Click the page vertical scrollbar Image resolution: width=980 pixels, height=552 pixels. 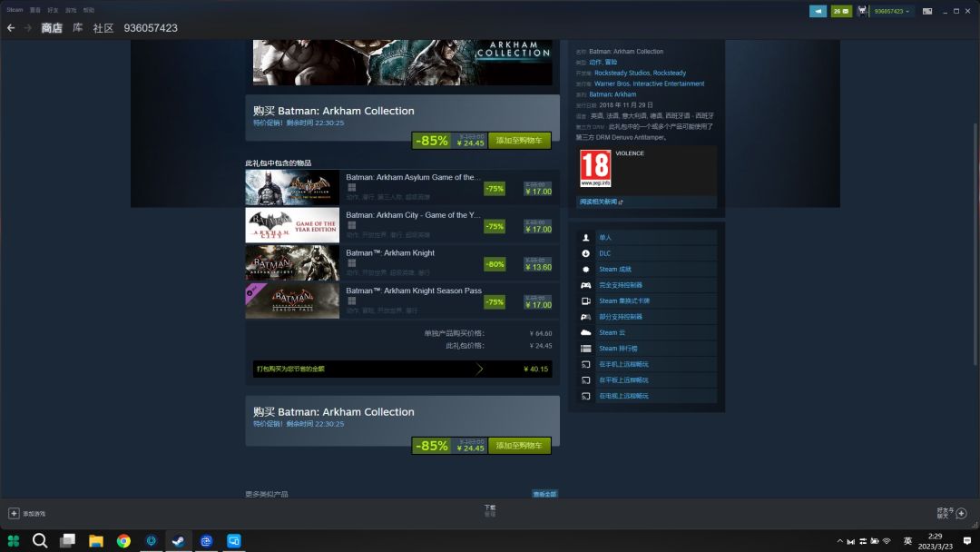pyautogui.click(x=975, y=244)
